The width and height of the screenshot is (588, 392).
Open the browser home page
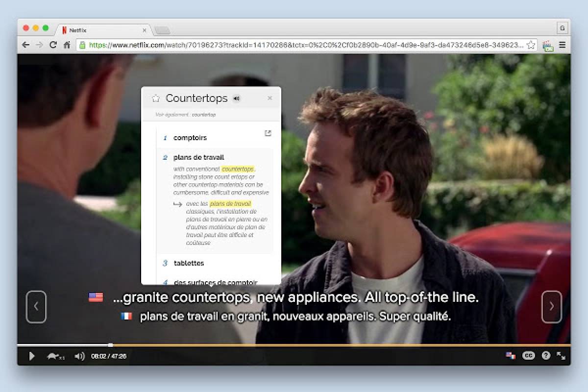coord(67,45)
